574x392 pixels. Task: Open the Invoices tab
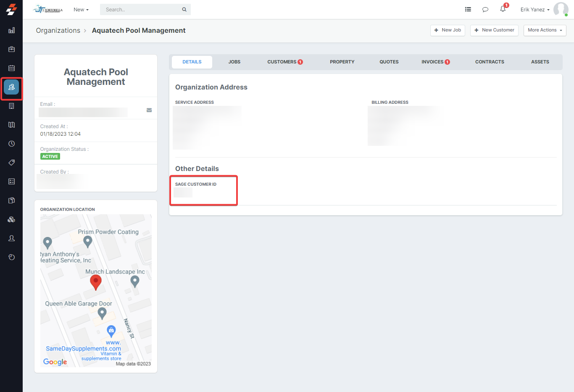(435, 62)
